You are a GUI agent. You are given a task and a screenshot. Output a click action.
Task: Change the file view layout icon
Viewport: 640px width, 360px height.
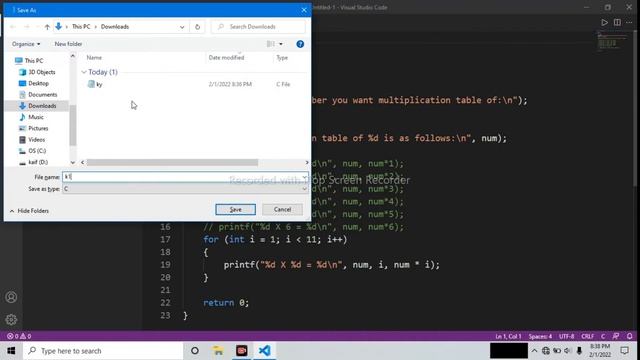pyautogui.click(x=271, y=44)
